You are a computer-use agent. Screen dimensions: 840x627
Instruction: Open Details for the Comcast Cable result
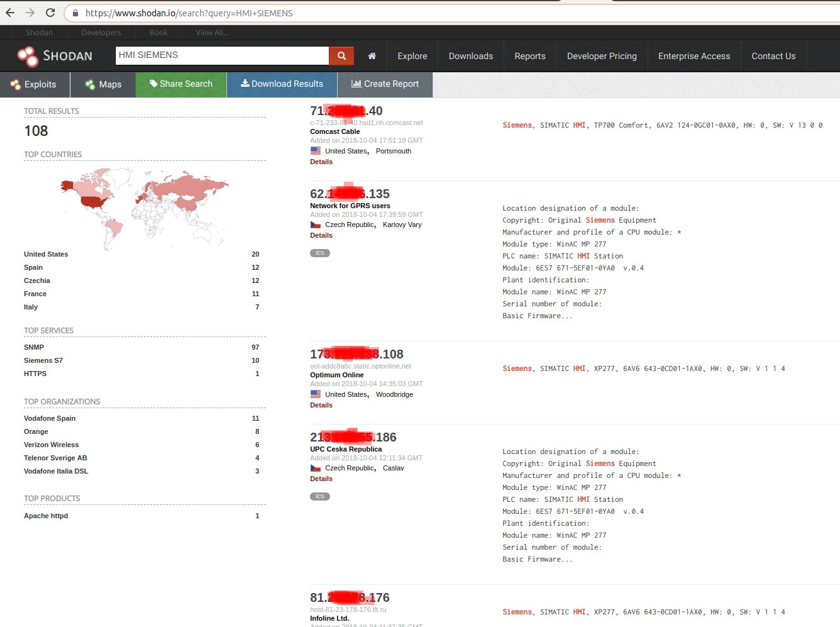point(321,162)
